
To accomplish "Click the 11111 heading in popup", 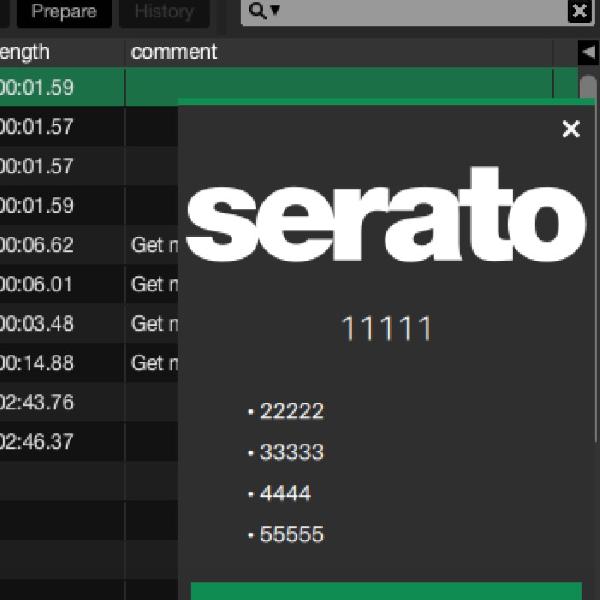I will (386, 328).
